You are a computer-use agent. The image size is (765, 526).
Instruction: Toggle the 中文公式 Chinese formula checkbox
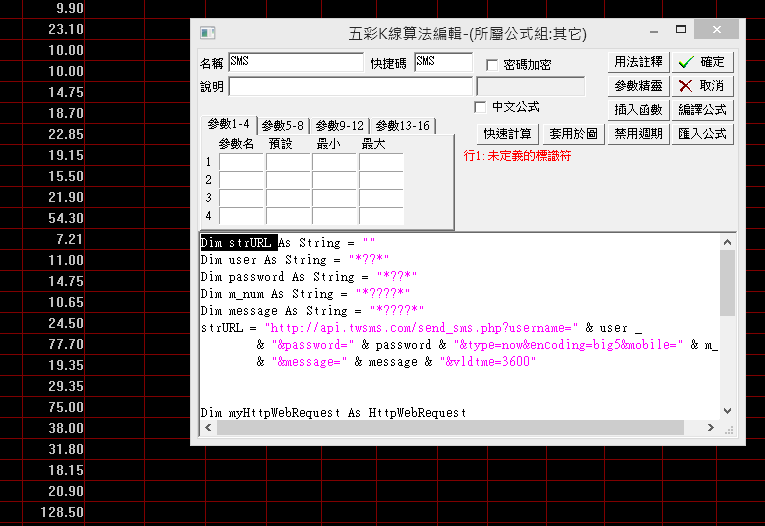[480, 107]
